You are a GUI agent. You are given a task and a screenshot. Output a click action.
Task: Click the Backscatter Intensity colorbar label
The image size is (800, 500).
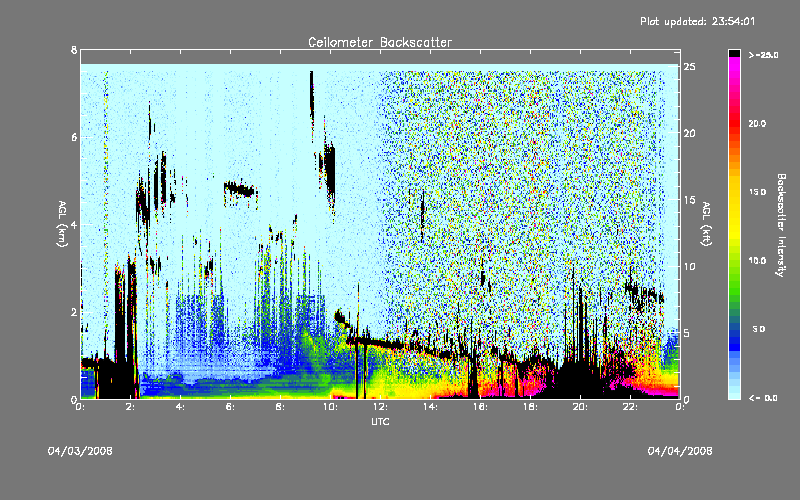coord(781,225)
